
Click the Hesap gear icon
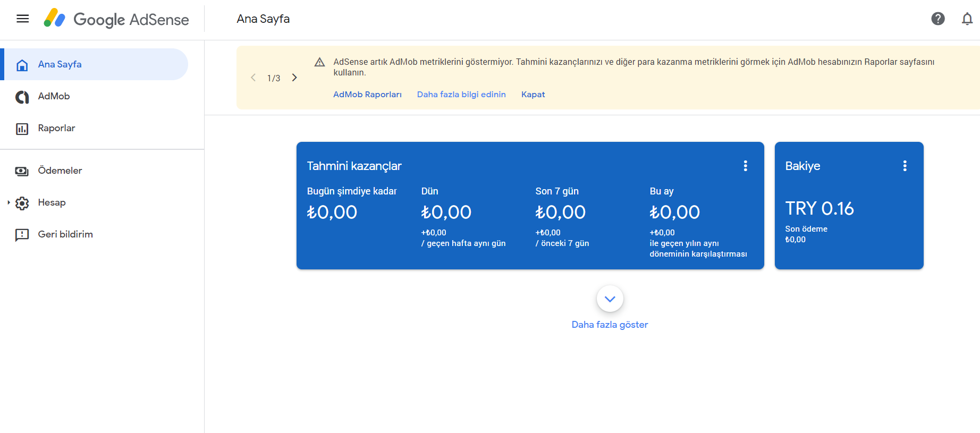click(x=22, y=203)
